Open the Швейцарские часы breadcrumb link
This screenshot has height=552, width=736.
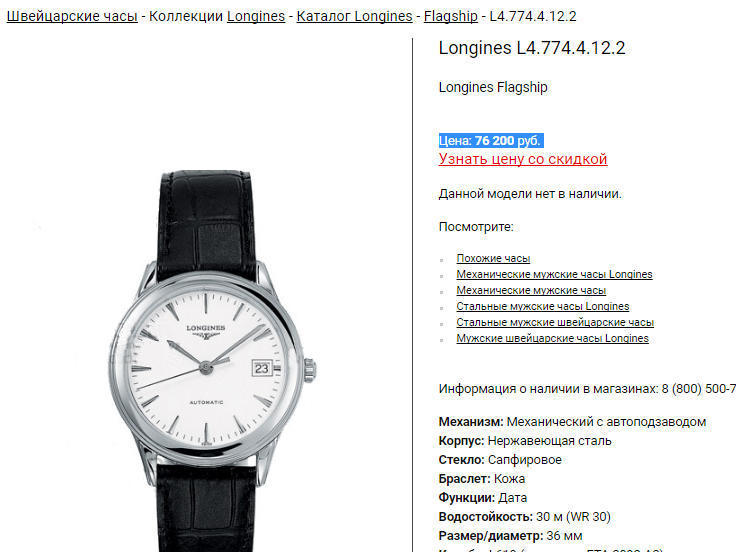72,16
